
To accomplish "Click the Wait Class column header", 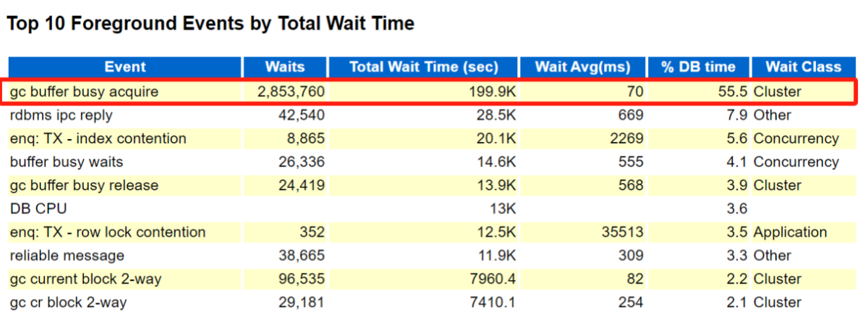I will (804, 67).
